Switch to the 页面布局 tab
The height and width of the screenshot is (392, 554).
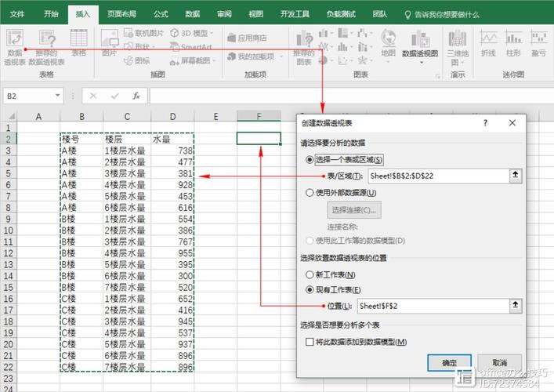point(121,14)
